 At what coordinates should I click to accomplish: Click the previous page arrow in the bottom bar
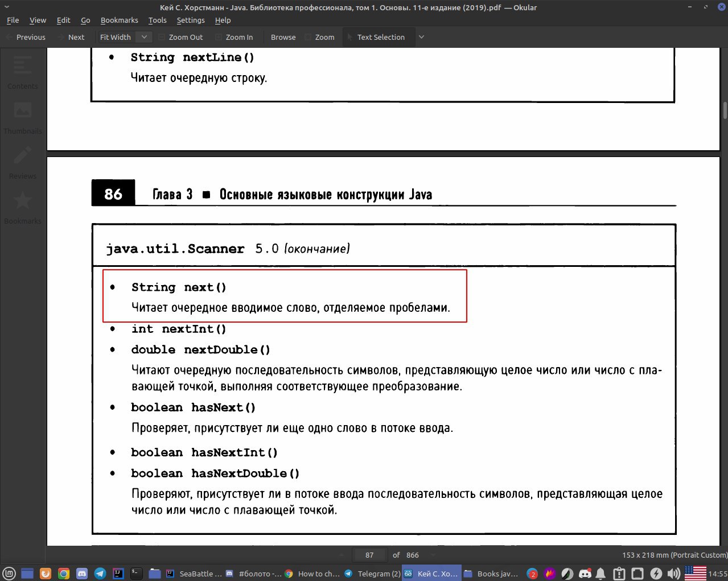tap(342, 555)
